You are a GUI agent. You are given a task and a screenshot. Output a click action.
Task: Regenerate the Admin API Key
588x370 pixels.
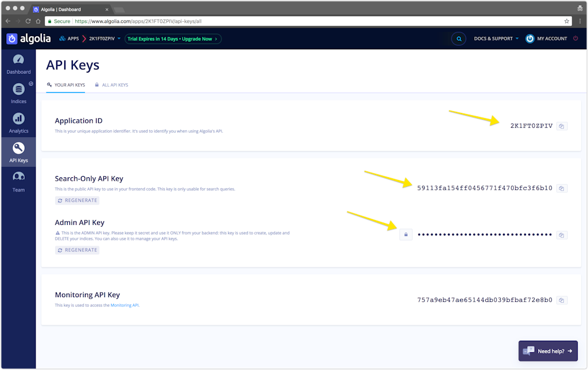(78, 250)
